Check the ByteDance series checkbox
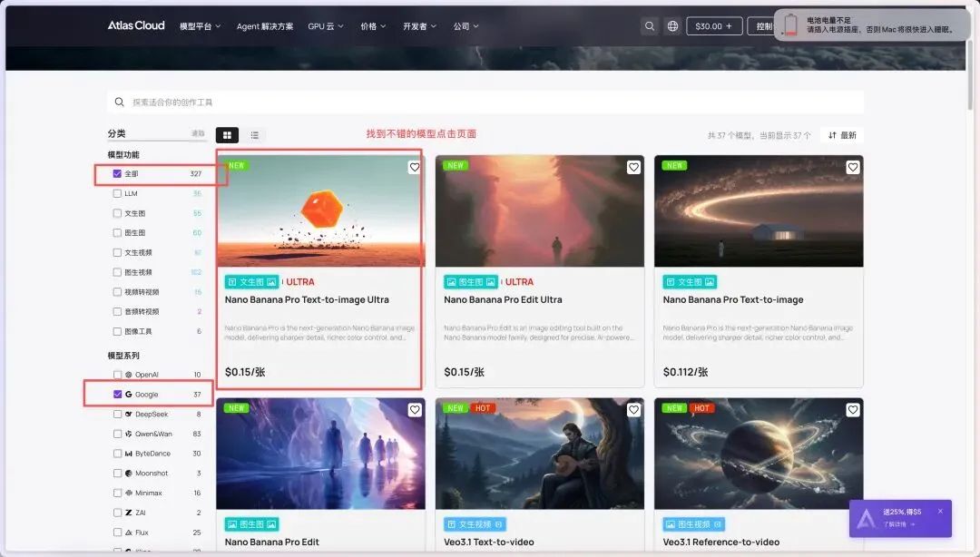980x557 pixels. (117, 454)
